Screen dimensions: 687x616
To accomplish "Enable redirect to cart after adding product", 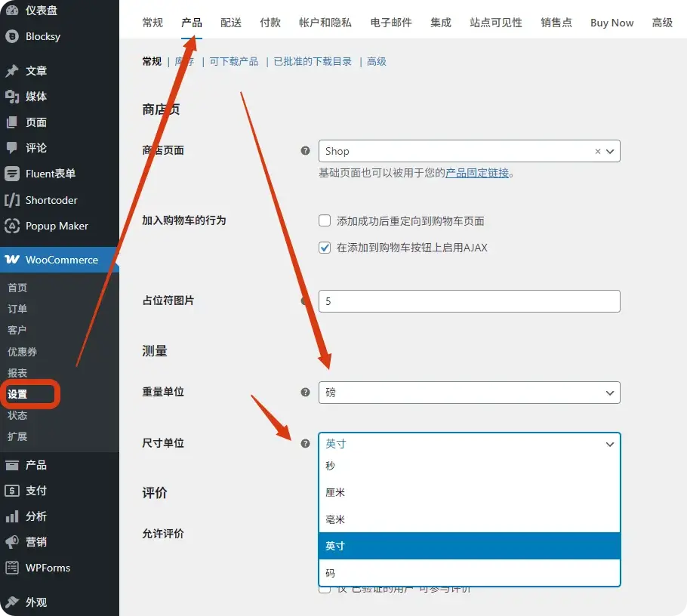I will point(325,220).
